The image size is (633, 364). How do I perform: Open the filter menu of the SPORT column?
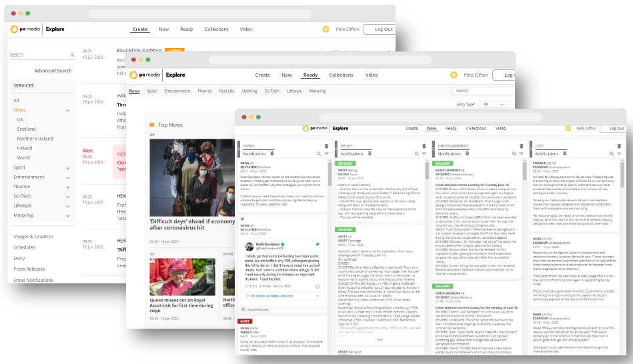[x=424, y=154]
